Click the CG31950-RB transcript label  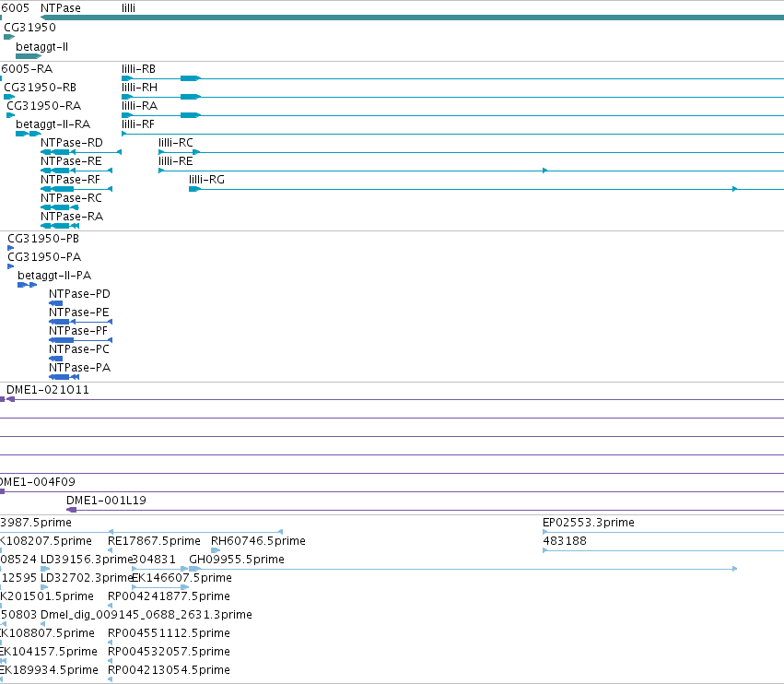40,88
